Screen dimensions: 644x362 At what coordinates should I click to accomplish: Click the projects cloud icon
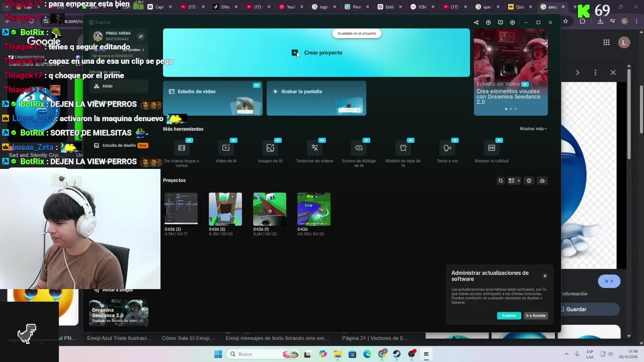542,181
